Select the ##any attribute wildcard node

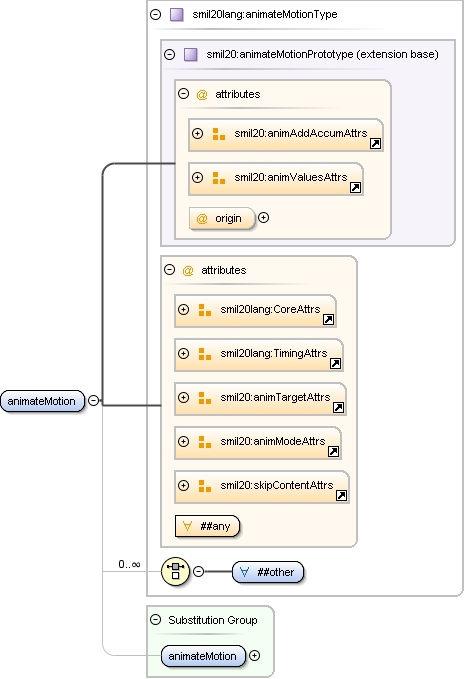click(x=207, y=526)
